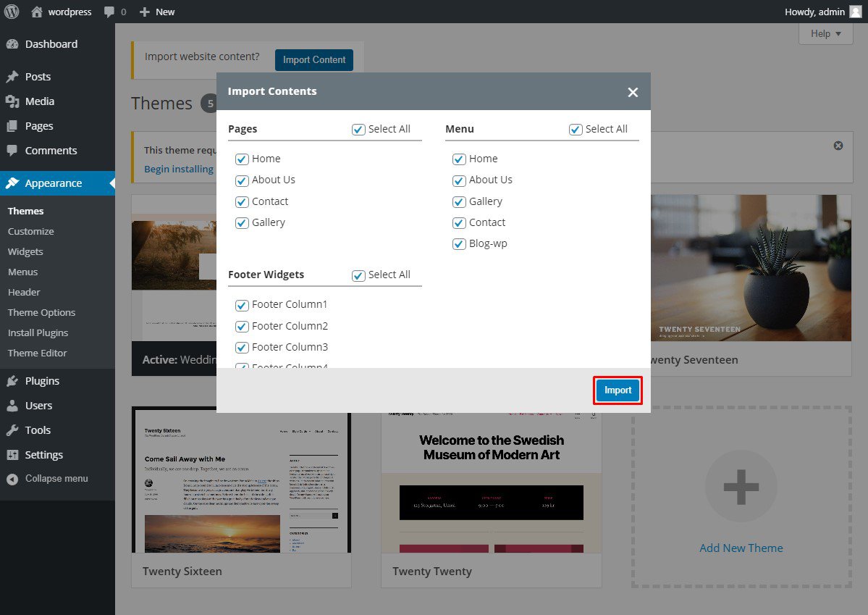Toggle Select All for Footer Widgets
Image resolution: width=868 pixels, height=615 pixels.
pos(358,275)
